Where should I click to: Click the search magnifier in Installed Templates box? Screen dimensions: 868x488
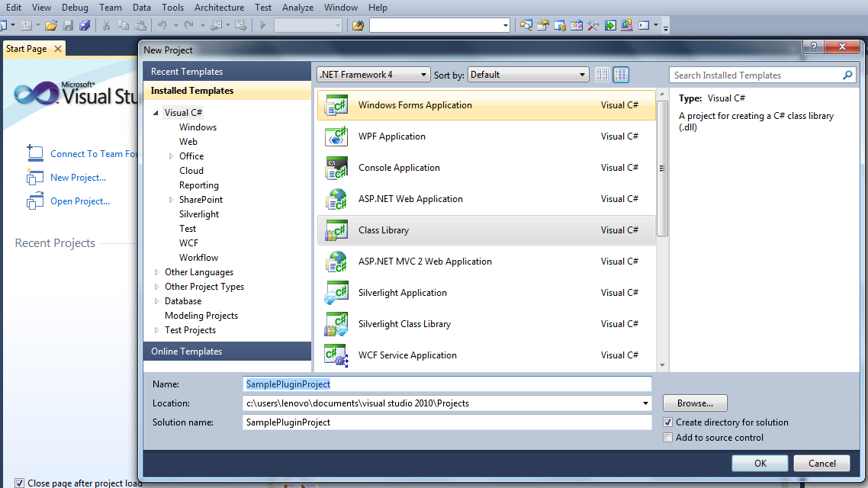847,75
